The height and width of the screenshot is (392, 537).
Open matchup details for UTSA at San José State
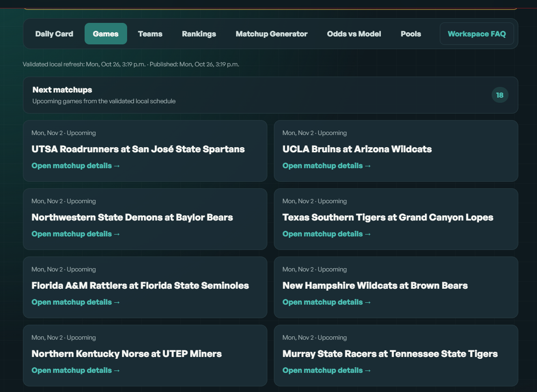click(76, 166)
